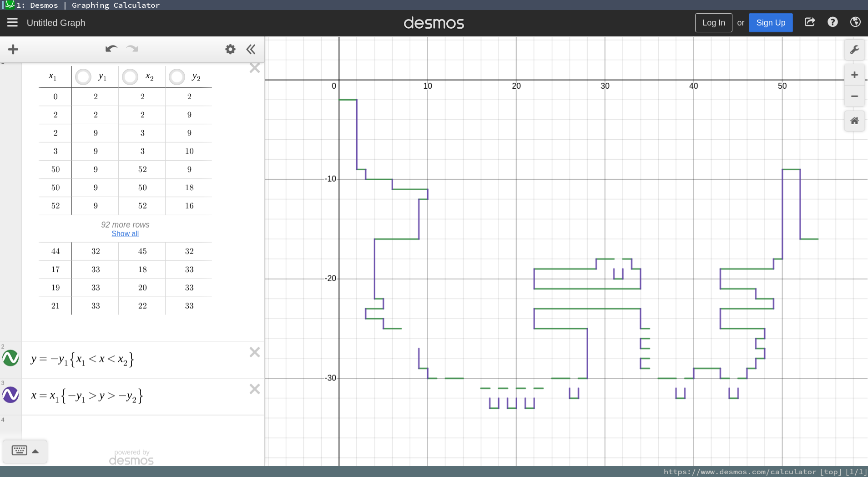Click the default zoom home icon

point(855,121)
